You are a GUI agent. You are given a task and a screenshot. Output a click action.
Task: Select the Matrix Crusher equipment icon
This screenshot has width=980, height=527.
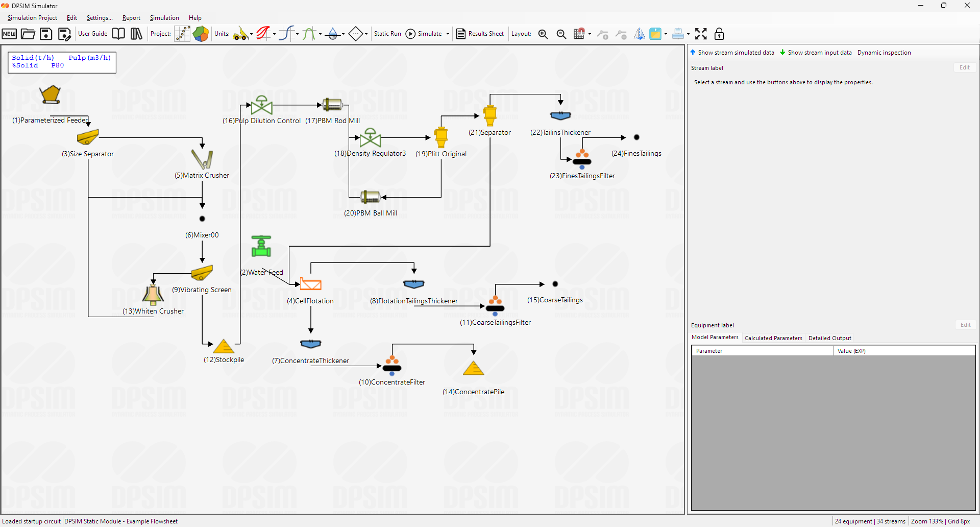(x=202, y=159)
